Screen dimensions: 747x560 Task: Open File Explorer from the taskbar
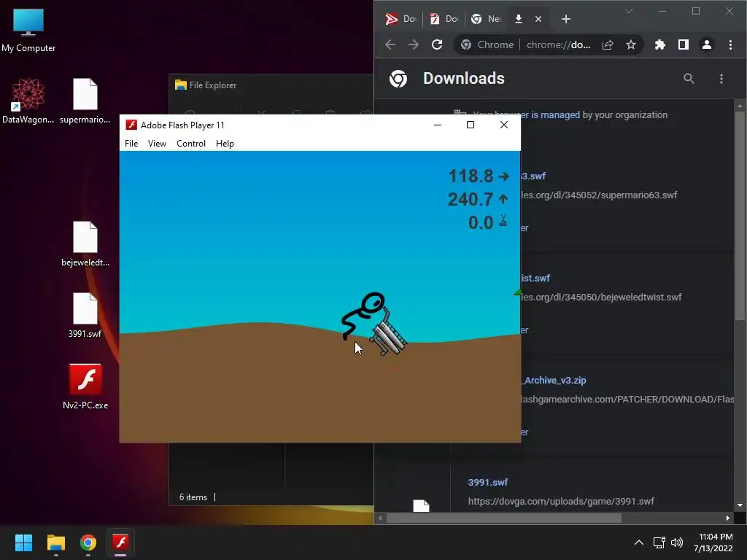click(x=55, y=542)
